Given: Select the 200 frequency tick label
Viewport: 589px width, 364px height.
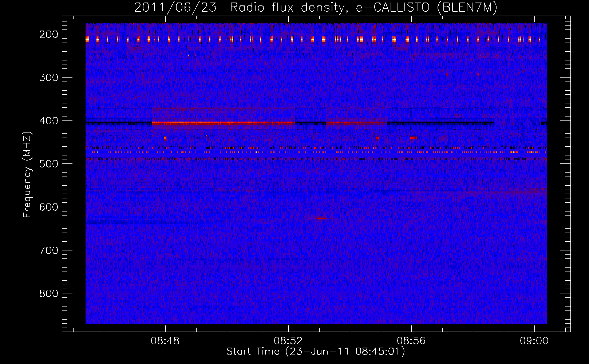Looking at the screenshot, I should [x=48, y=34].
